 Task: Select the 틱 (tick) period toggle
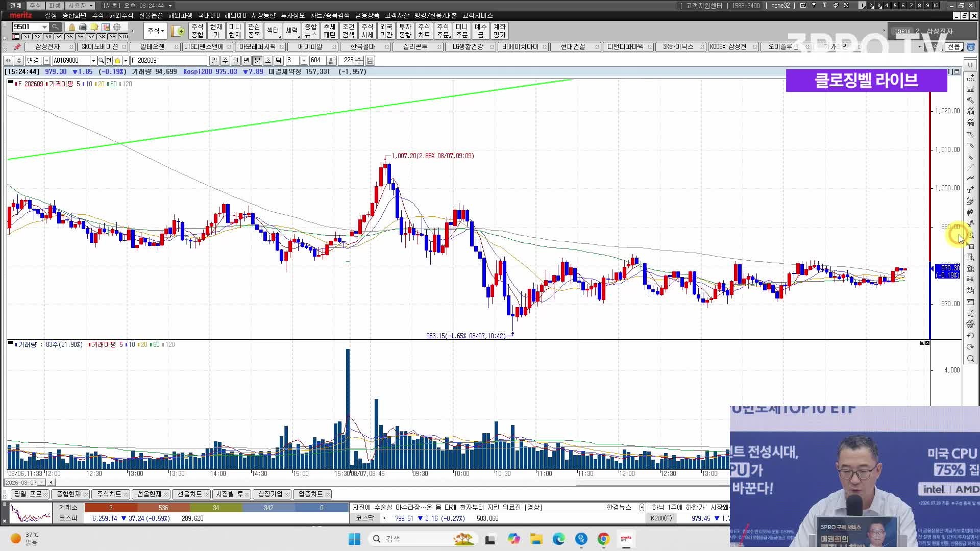(x=278, y=61)
